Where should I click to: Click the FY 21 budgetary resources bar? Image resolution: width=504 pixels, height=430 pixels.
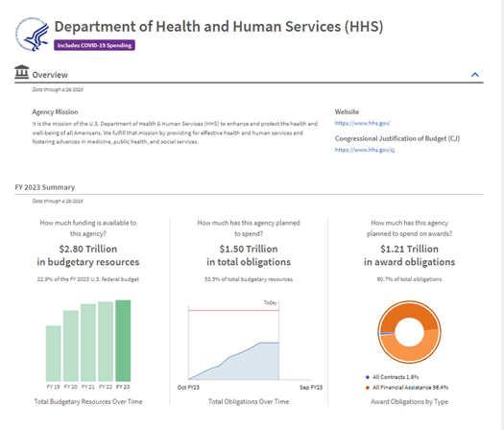pyautogui.click(x=88, y=343)
